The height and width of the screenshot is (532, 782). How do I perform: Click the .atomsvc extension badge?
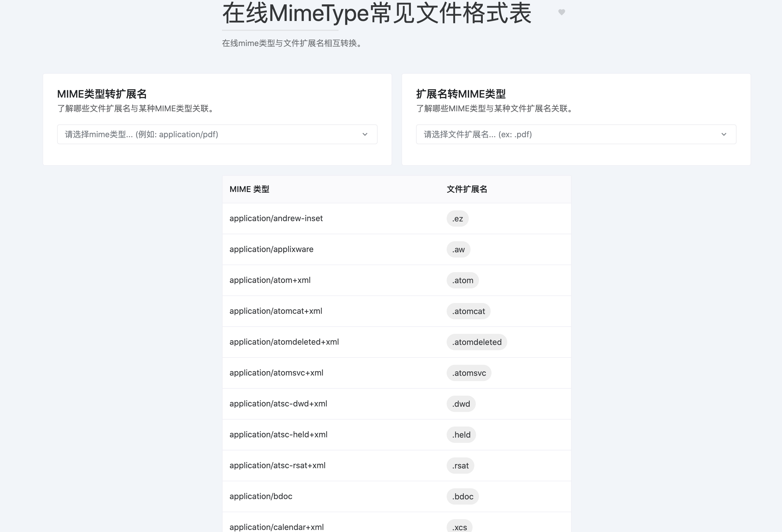(x=469, y=373)
